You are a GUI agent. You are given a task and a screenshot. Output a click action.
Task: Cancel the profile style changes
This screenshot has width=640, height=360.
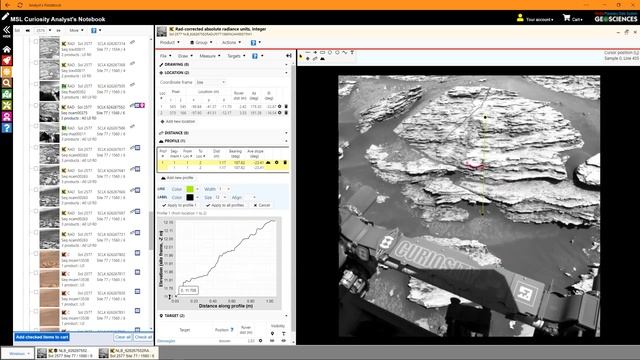[262, 205]
